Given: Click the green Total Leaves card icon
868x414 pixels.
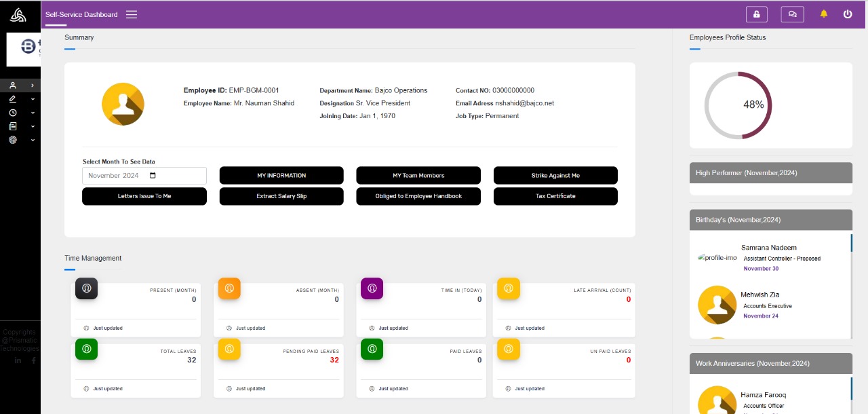Looking at the screenshot, I should click(x=87, y=349).
